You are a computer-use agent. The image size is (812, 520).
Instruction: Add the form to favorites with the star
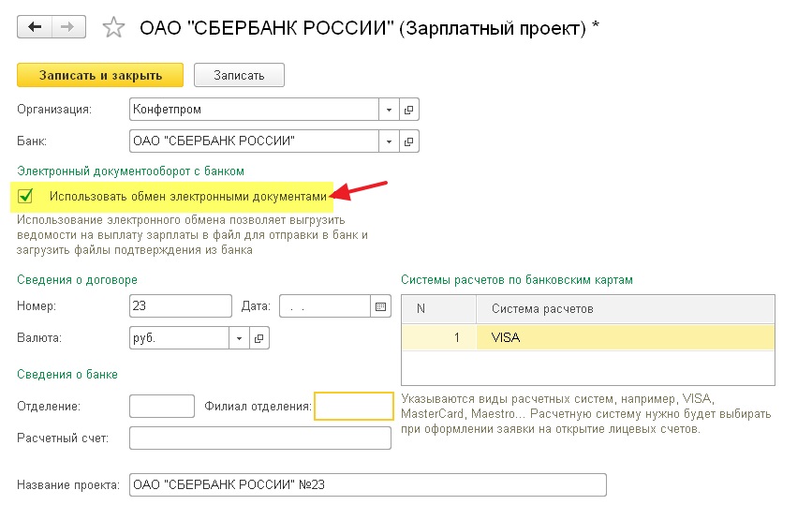point(113,27)
